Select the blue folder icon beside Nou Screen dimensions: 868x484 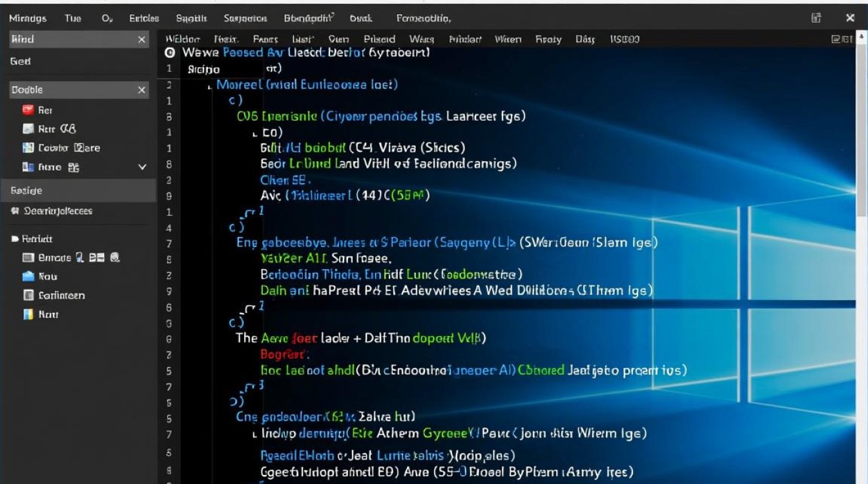(28, 276)
